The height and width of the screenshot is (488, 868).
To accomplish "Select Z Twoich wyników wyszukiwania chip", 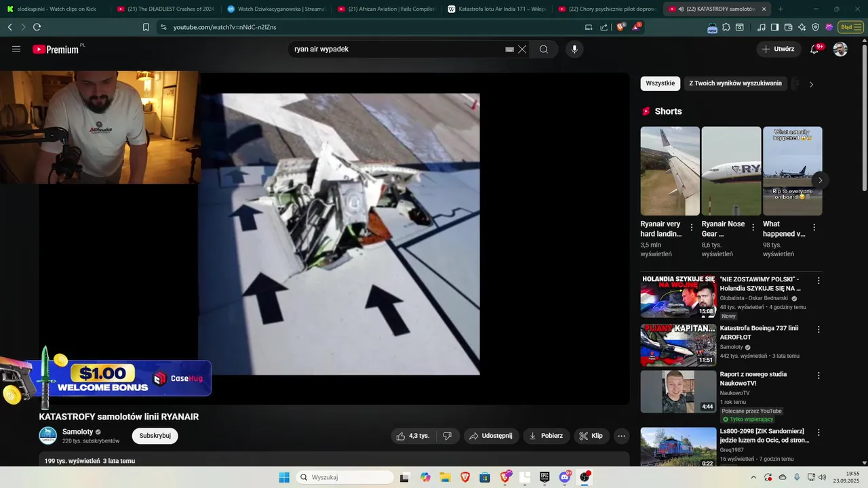I will [x=735, y=83].
